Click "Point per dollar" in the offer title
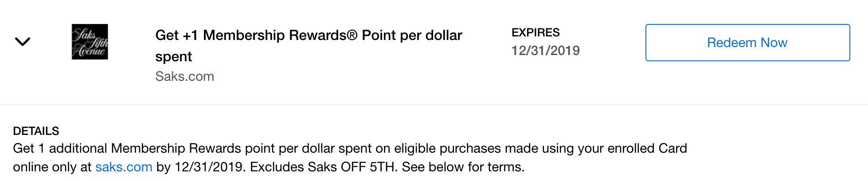The width and height of the screenshot is (868, 182). coord(412,36)
